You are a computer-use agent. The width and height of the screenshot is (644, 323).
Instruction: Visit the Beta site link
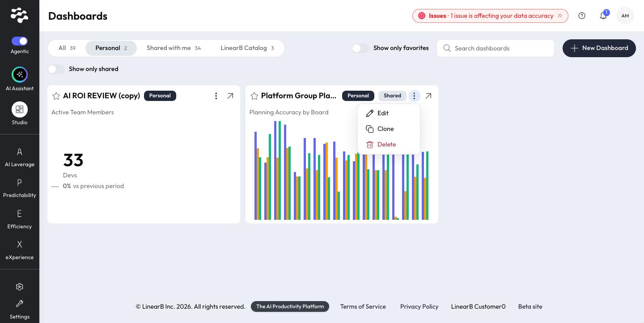pos(530,306)
